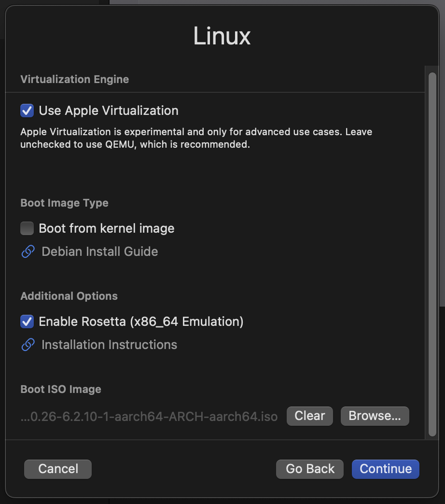Click the Virtualization Engine section heading
The width and height of the screenshot is (445, 504).
pyautogui.click(x=74, y=79)
